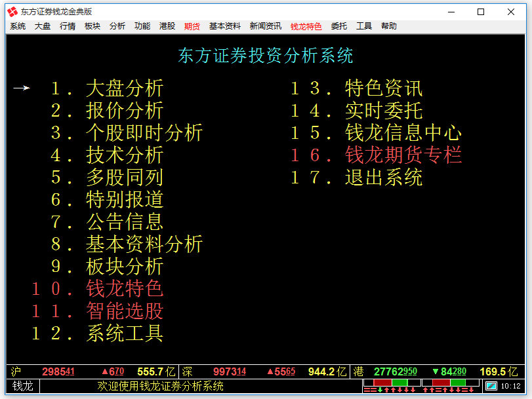Screen dimensions: 532x399
Task: Select item 7 公告信息
Action: [x=107, y=221]
